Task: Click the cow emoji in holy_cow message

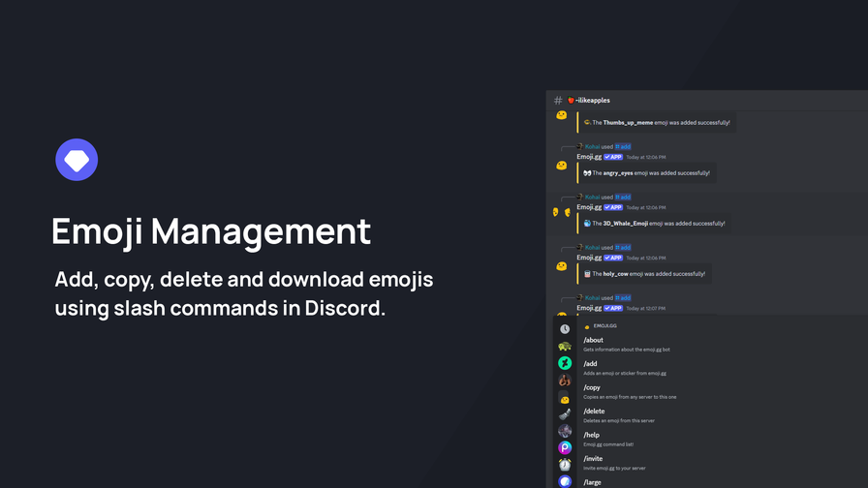Action: [x=587, y=274]
